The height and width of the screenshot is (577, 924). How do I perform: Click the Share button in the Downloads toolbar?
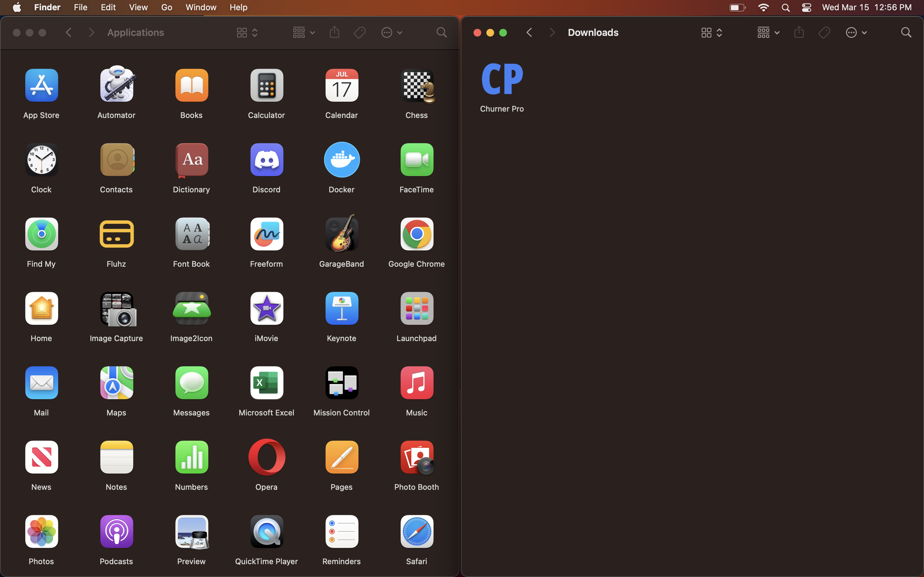(x=799, y=33)
